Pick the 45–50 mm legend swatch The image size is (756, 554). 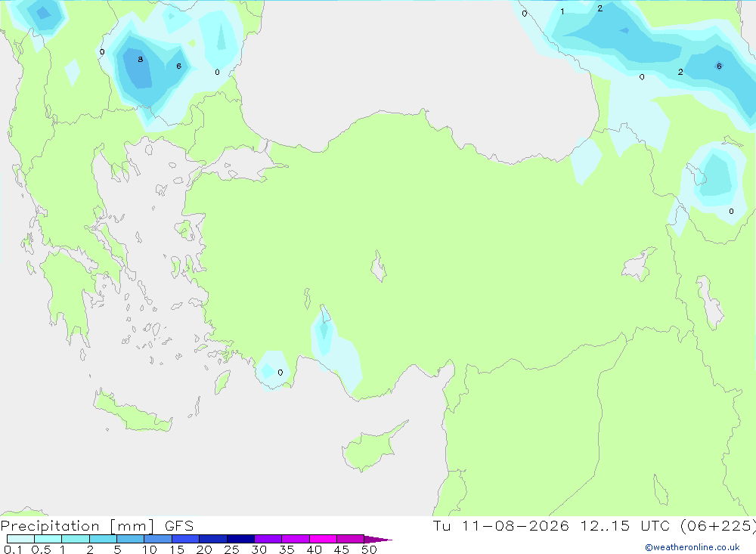point(351,539)
